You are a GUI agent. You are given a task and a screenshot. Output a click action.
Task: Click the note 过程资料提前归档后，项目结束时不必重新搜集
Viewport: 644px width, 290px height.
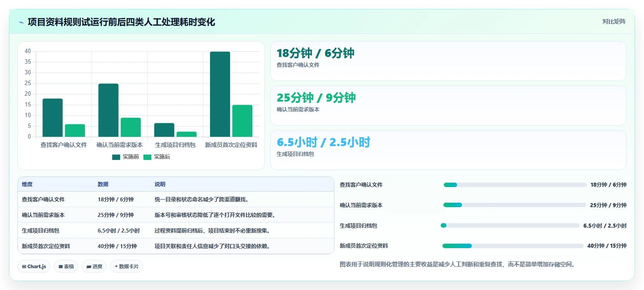click(x=212, y=231)
